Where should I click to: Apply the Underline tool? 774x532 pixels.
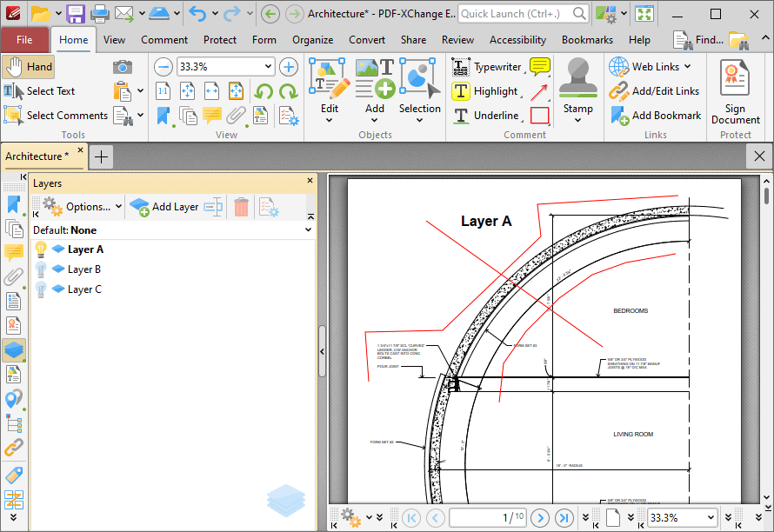(491, 115)
